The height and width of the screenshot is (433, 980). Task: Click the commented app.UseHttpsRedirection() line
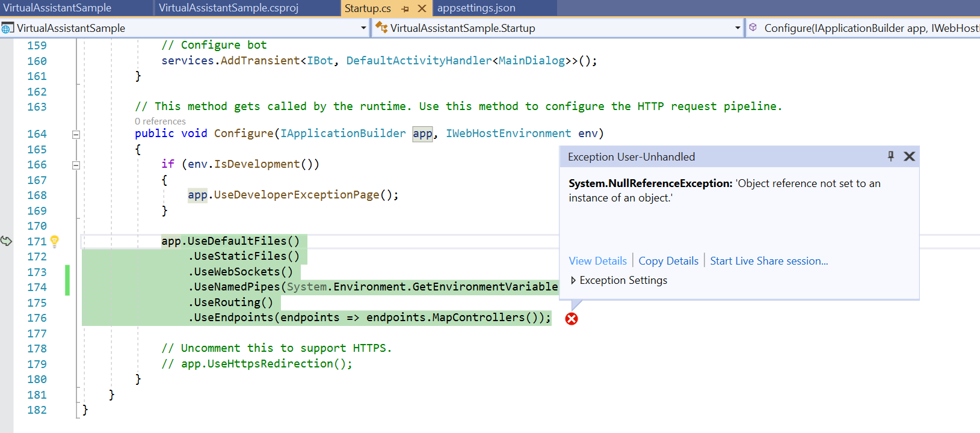(257, 364)
